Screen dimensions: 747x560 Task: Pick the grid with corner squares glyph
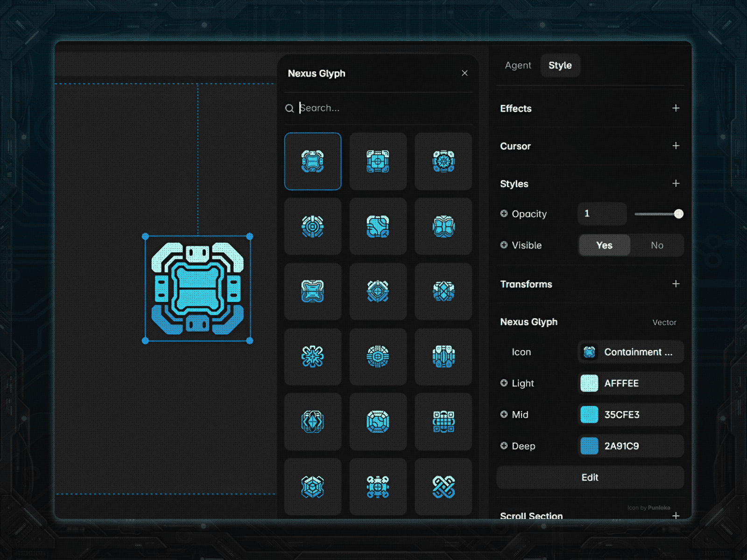tap(444, 422)
